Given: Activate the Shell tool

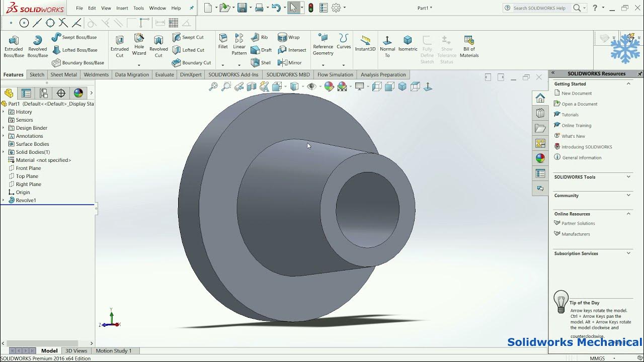Looking at the screenshot, I should coord(261,63).
